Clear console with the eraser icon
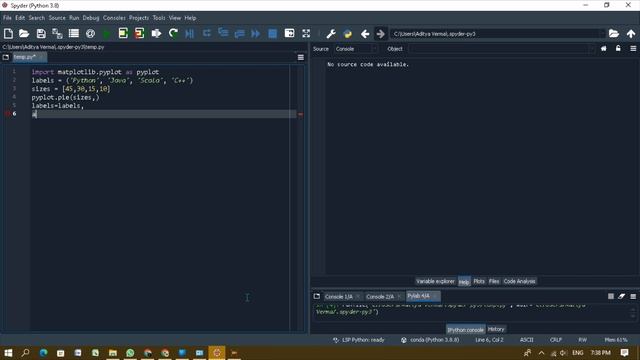Screen dimensions: 640x360 (622, 297)
